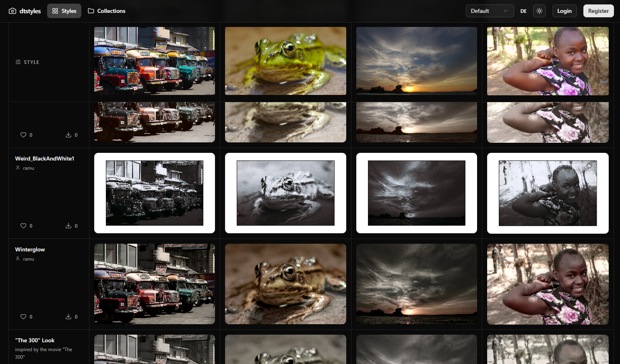Click the sliders icon beside STYLE
This screenshot has width=620, height=364.
click(18, 62)
